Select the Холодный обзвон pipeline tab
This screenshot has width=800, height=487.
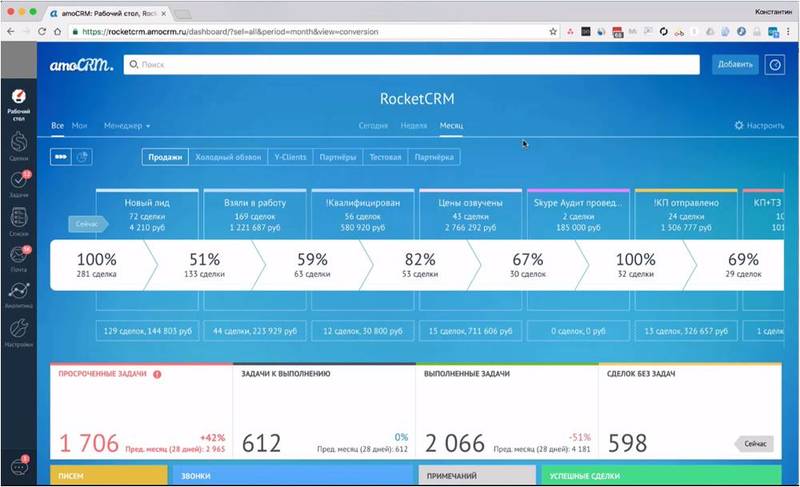tap(228, 157)
